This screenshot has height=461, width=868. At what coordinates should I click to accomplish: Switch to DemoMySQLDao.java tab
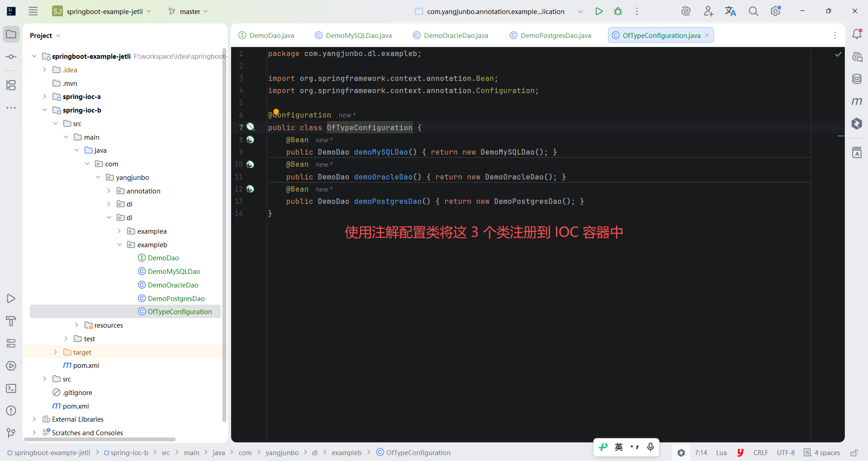[x=354, y=35]
